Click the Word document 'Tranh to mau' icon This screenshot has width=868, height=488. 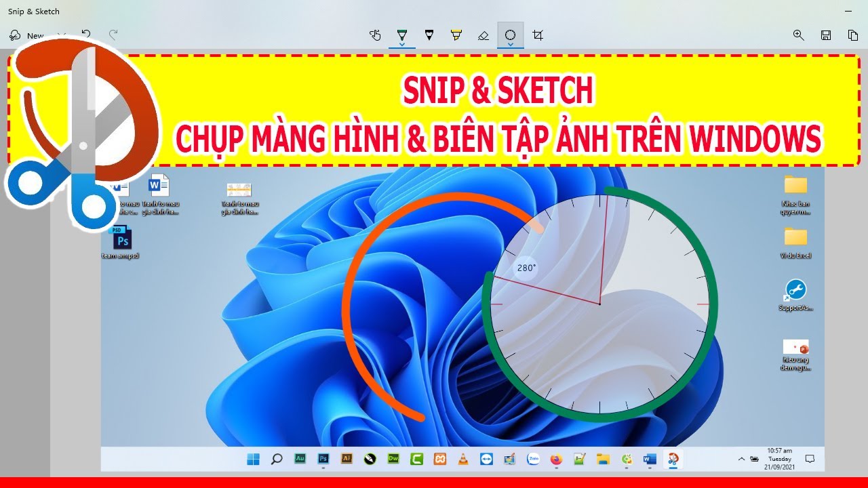coord(160,195)
